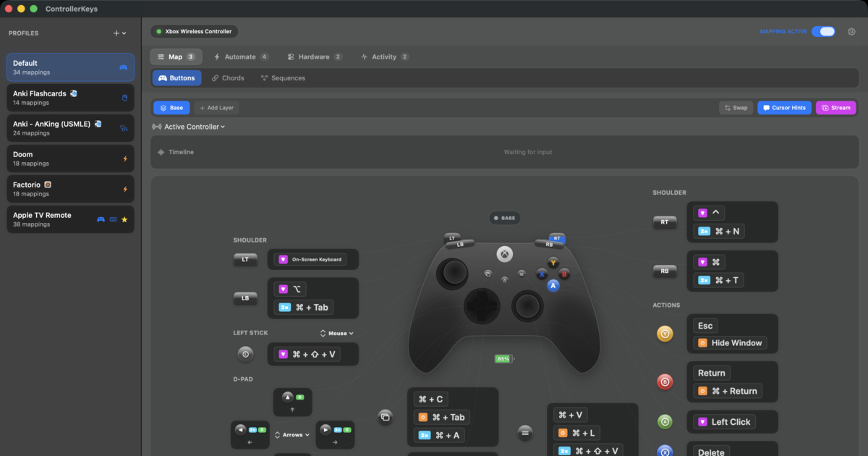
Task: Toggle the Stream button
Action: (x=836, y=108)
